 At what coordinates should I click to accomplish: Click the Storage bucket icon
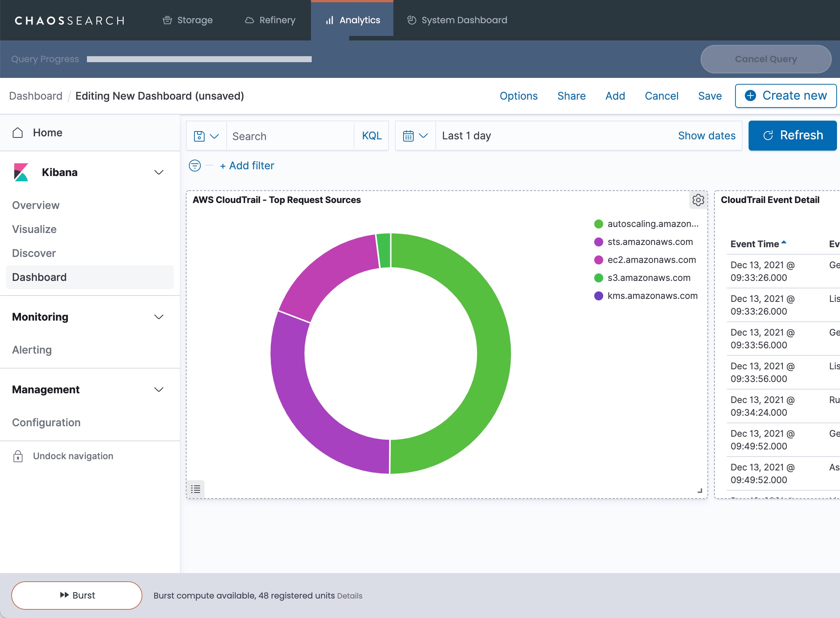click(167, 20)
